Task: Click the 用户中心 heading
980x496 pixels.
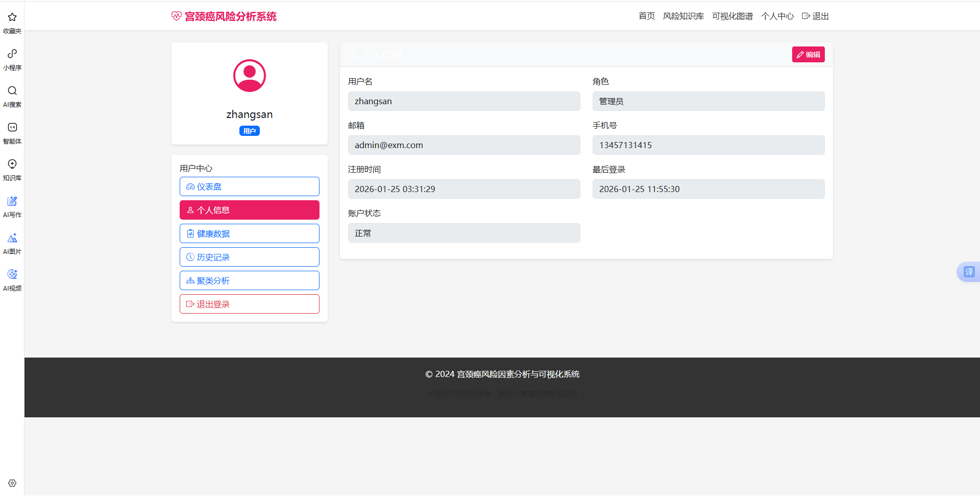Action: point(196,168)
